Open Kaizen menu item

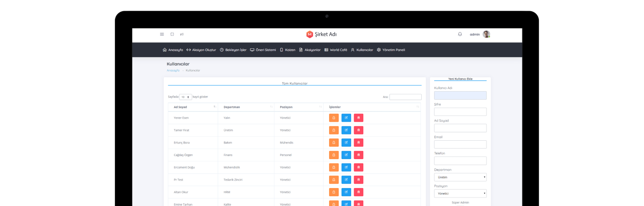coord(288,50)
